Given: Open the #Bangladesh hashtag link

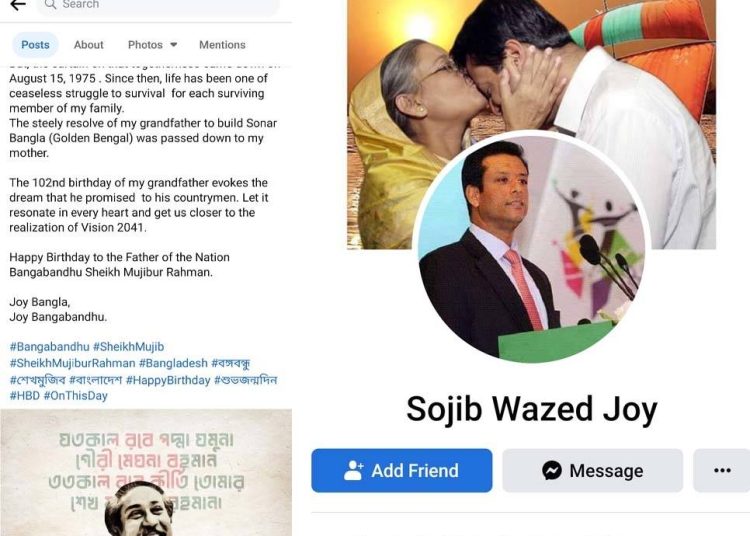Looking at the screenshot, I should click(173, 363).
